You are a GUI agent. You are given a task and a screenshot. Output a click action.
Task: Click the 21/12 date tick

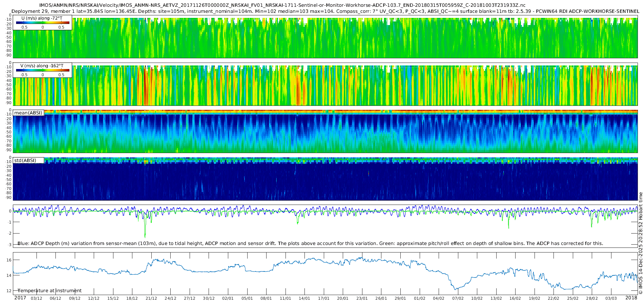[x=151, y=298]
